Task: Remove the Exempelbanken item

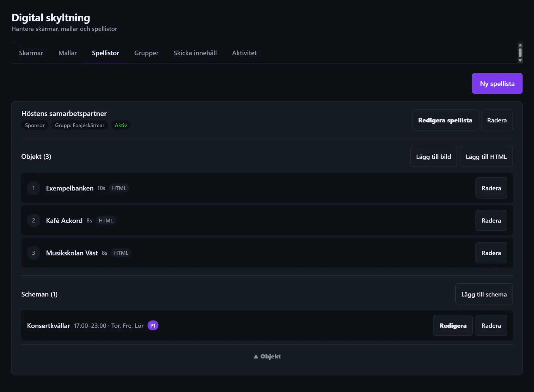Action: coord(491,188)
